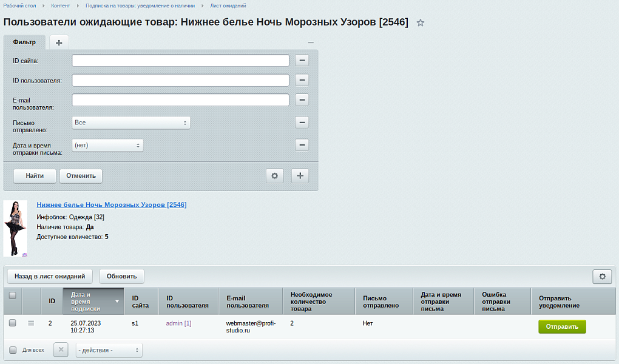Open the действия dropdown at the bottom
The image size is (619, 364).
click(x=109, y=349)
